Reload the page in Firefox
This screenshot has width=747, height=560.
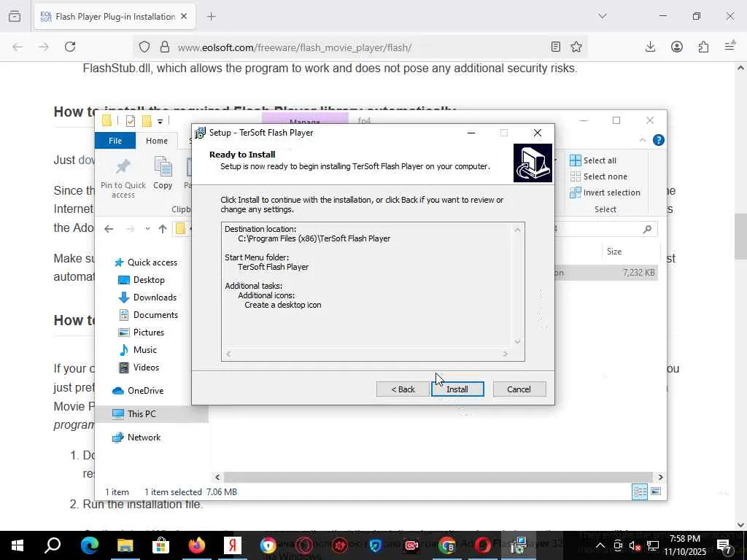(x=70, y=47)
